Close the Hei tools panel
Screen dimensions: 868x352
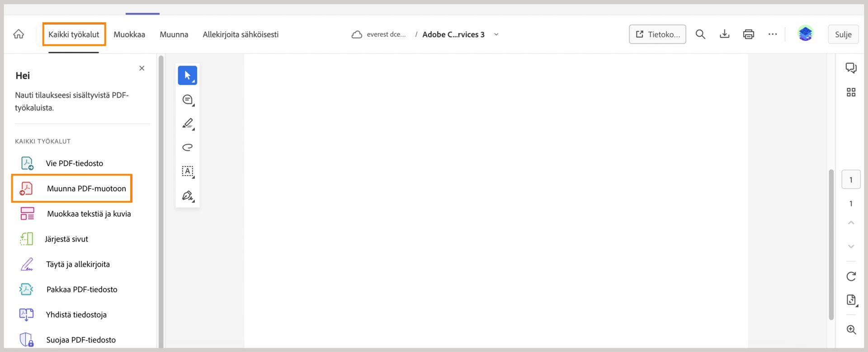[142, 68]
